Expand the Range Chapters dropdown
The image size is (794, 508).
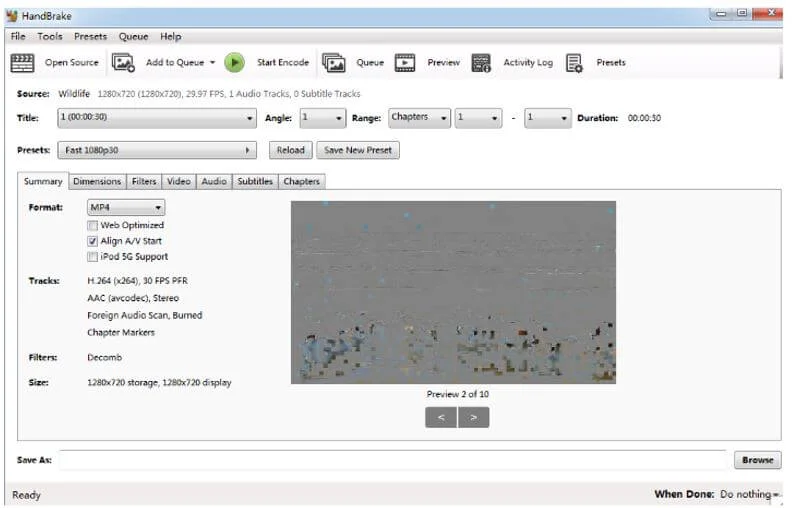point(419,118)
